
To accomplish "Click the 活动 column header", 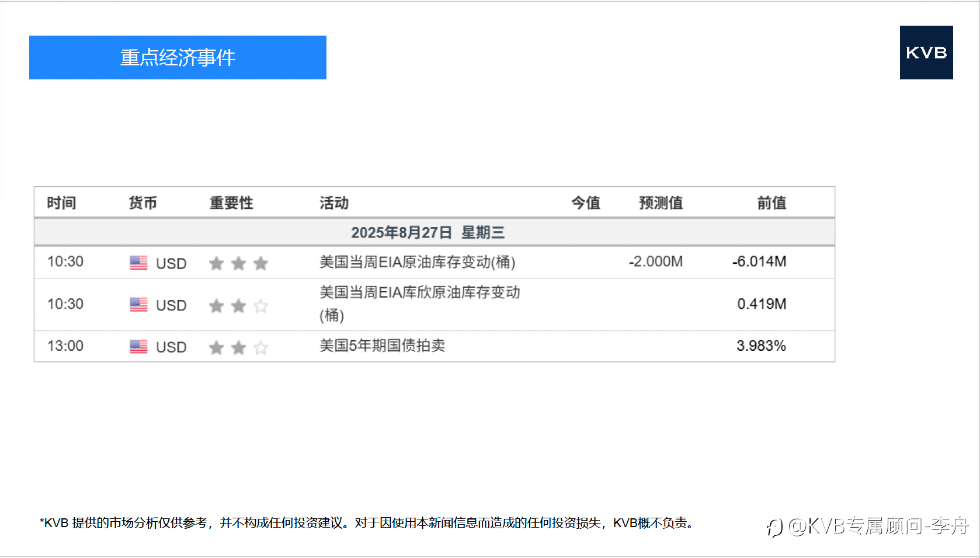I will coord(334,203).
